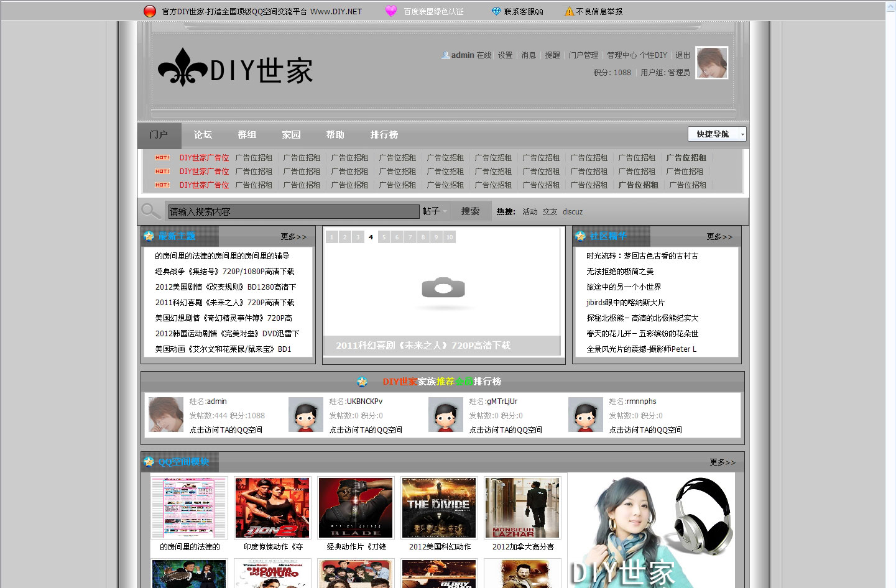Click the red circle icon in top bar
Image resolution: width=896 pixels, height=588 pixels.
point(150,11)
